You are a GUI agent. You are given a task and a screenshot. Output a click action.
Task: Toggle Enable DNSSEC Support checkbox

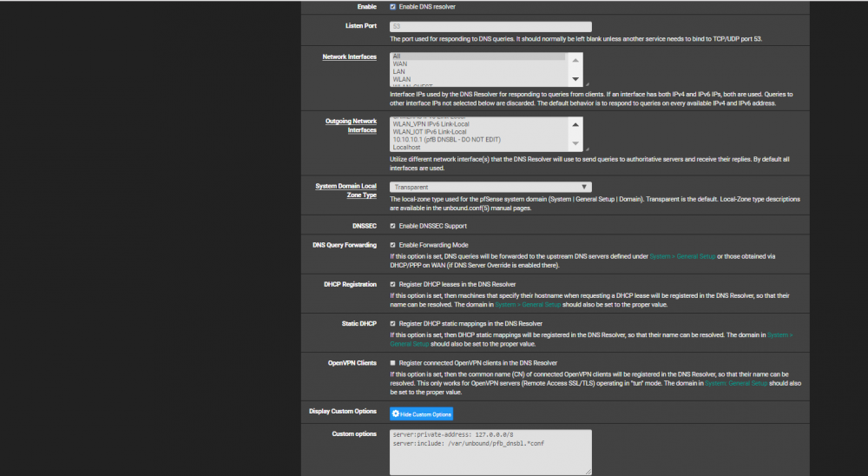(392, 226)
